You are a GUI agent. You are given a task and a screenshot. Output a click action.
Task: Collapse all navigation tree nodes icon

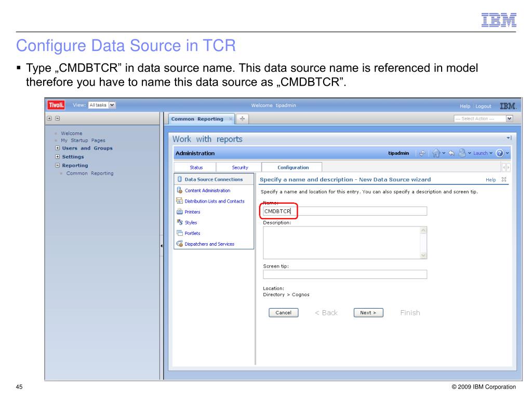pyautogui.click(x=57, y=118)
